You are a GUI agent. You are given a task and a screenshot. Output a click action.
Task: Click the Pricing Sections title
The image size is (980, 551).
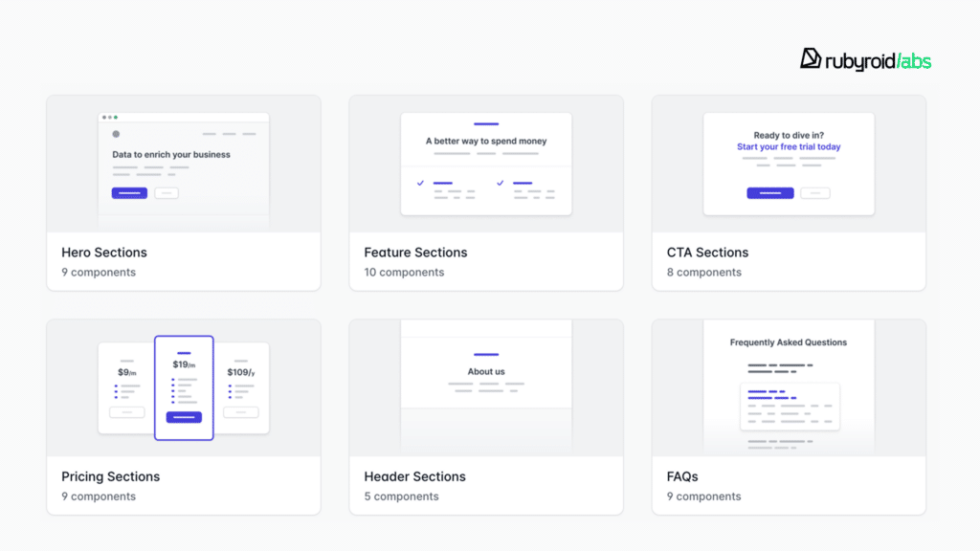click(x=111, y=476)
